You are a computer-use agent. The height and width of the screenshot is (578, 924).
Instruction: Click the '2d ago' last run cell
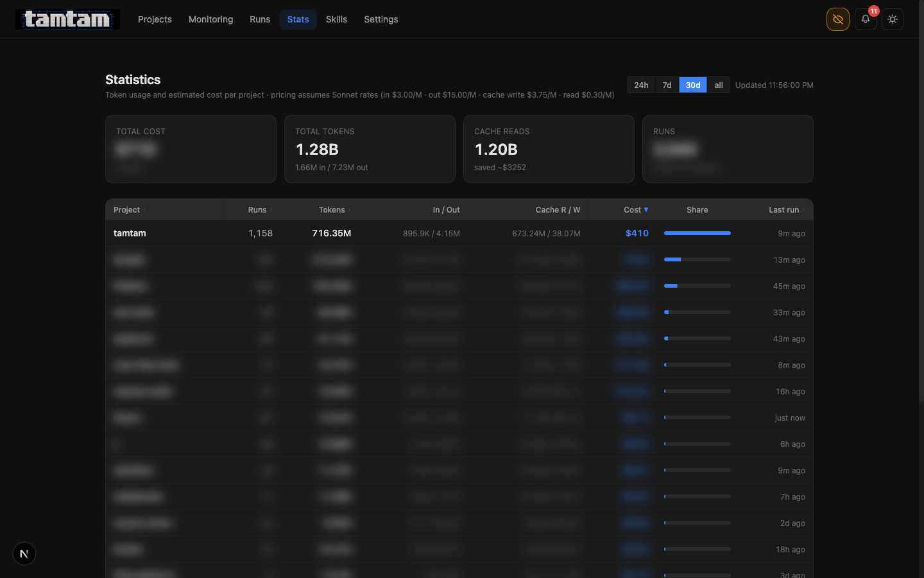point(792,523)
